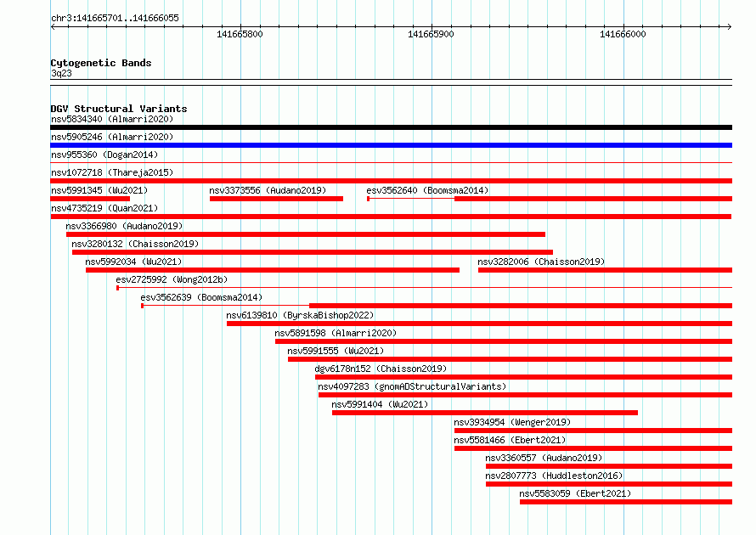Click nsv3360557 (Audano2019) label
The width and height of the screenshot is (756, 535).
[544, 458]
